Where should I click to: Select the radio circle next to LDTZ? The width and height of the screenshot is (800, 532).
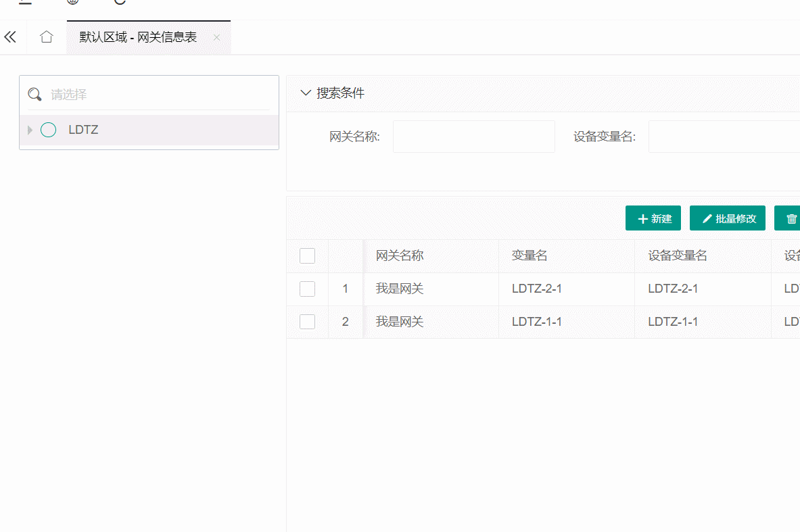tap(47, 129)
